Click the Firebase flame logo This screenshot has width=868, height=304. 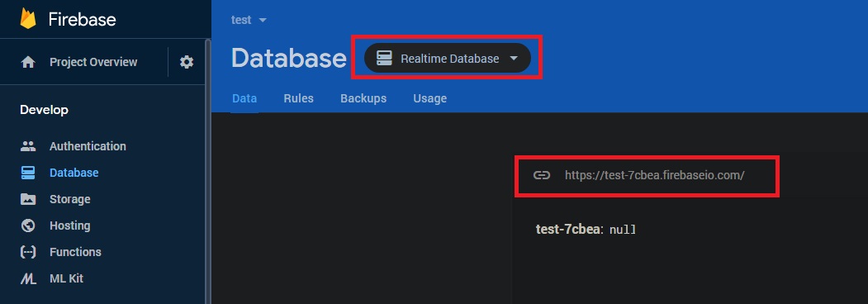pos(28,19)
